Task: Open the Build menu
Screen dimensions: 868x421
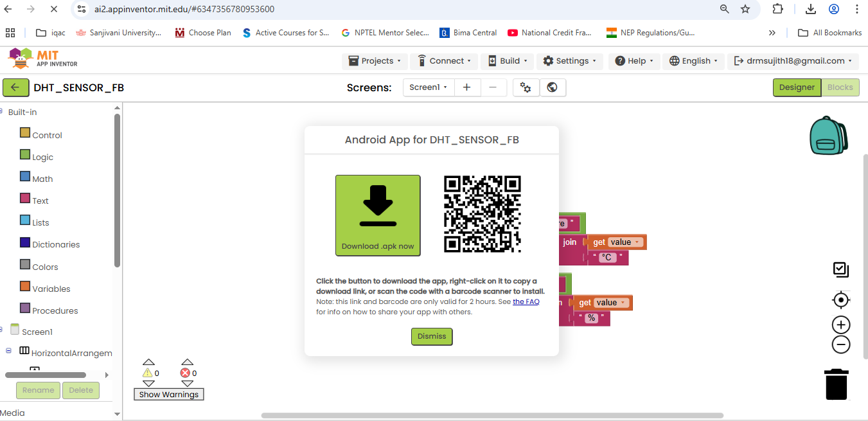Action: point(507,61)
